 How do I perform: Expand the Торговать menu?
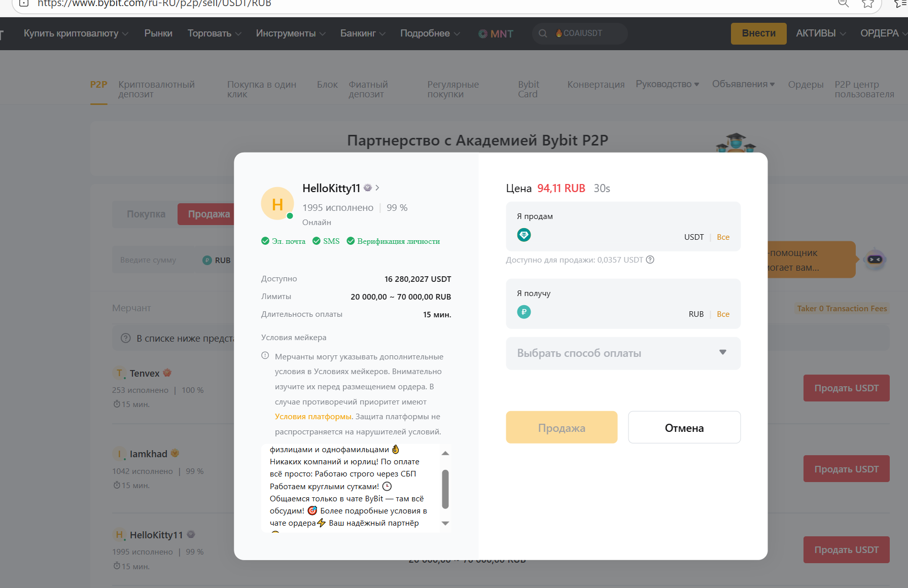coord(214,33)
